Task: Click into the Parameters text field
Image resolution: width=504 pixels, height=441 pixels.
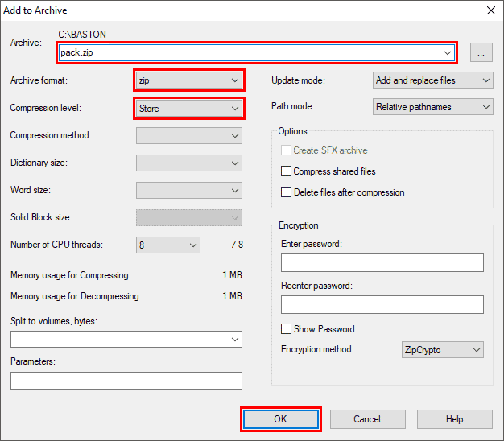Action: [126, 381]
